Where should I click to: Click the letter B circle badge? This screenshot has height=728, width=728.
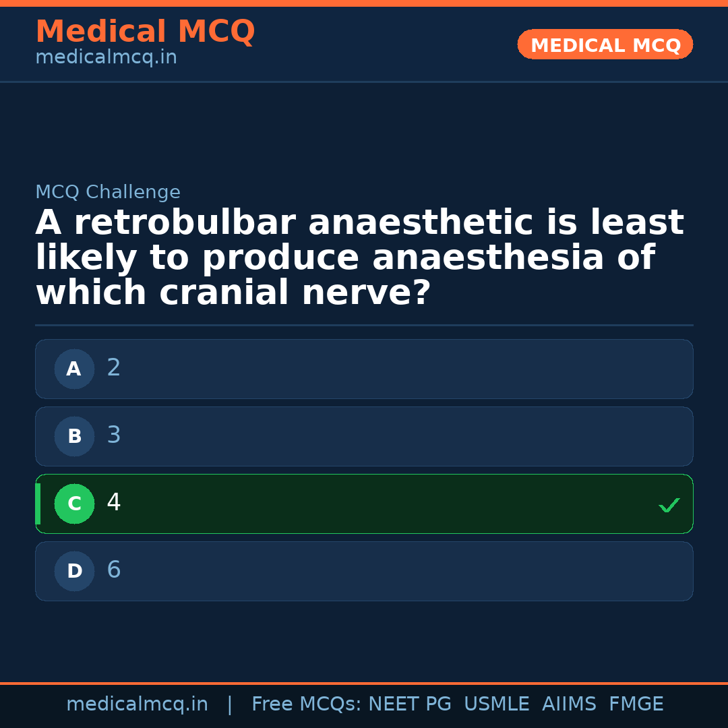[x=74, y=437]
